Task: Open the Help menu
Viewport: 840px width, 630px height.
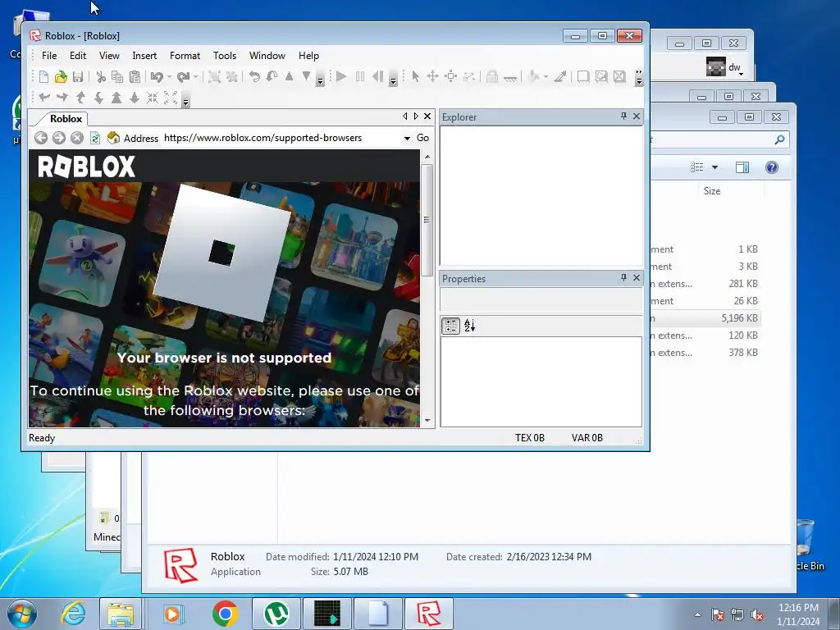Action: click(308, 56)
